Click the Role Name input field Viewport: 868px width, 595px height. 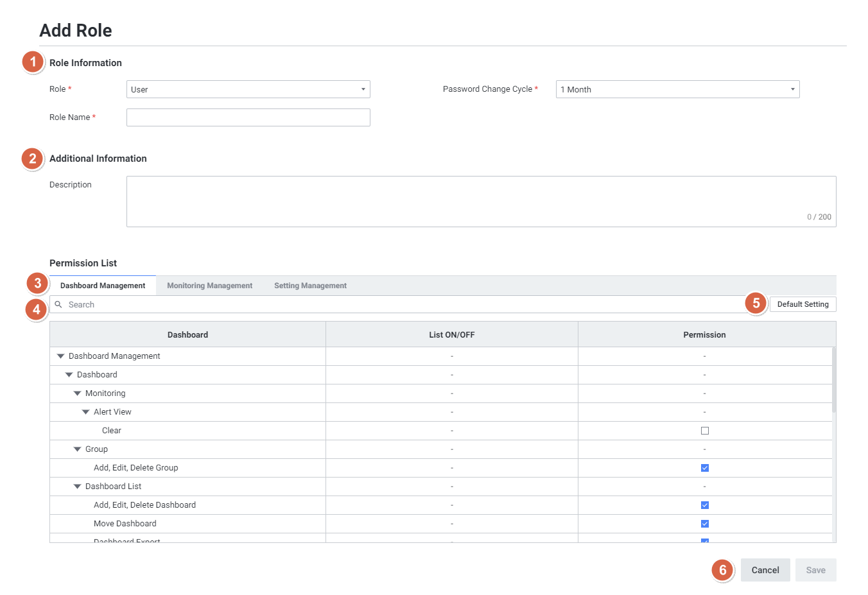248,117
